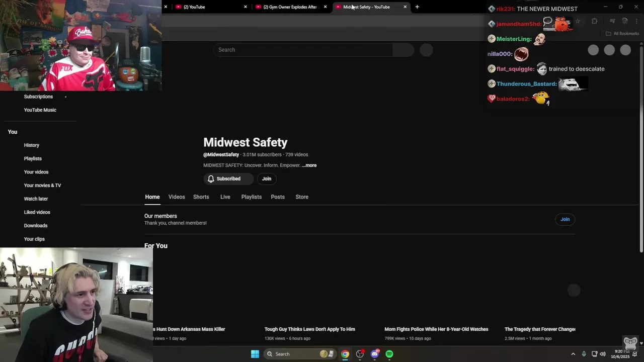The height and width of the screenshot is (362, 644).
Task: Open 'Liked videos' in the sidebar
Action: [x=37, y=212]
